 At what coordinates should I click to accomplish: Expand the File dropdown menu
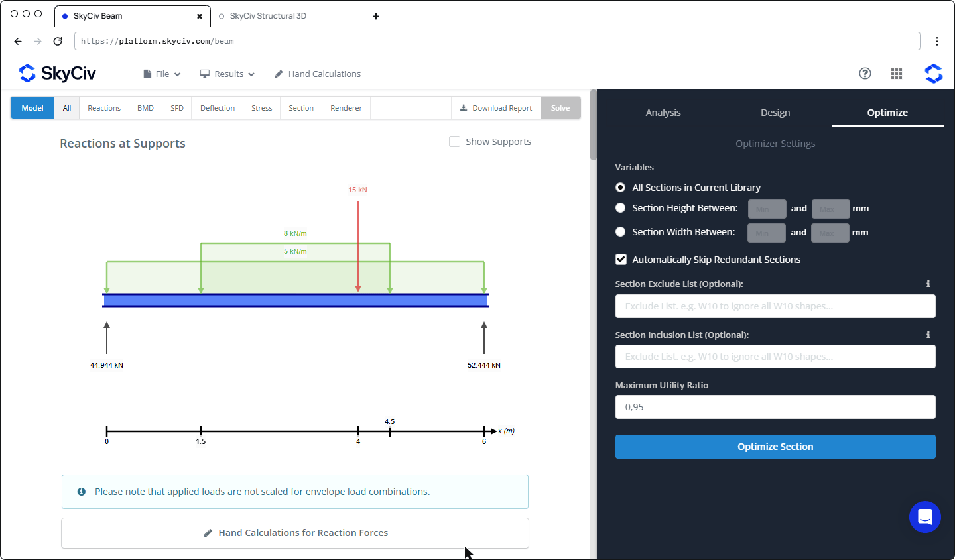click(162, 74)
